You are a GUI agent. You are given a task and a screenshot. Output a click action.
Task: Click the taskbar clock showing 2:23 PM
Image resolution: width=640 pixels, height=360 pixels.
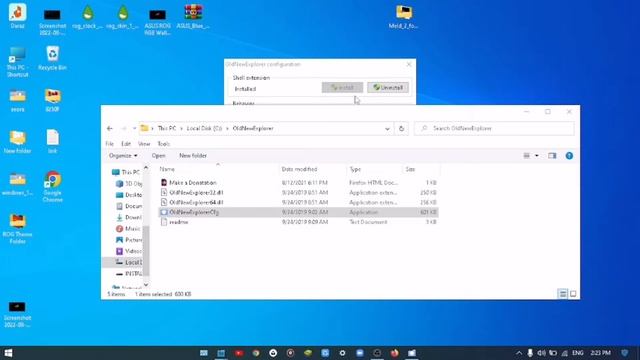pyautogui.click(x=600, y=353)
